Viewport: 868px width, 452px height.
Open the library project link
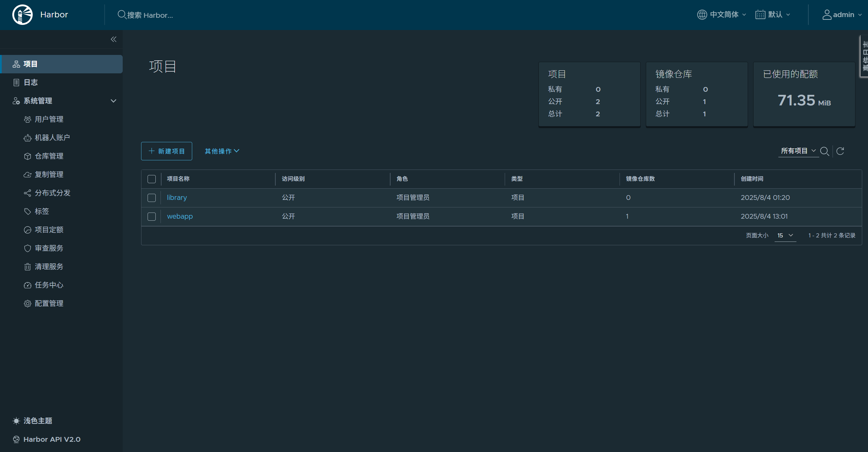(177, 198)
